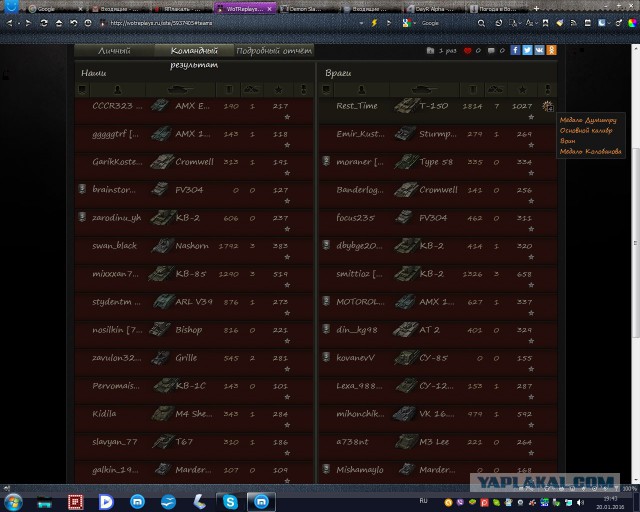Screen dimensions: 640x512
Task: Click the T-150 tank icon
Action: pyautogui.click(x=406, y=106)
